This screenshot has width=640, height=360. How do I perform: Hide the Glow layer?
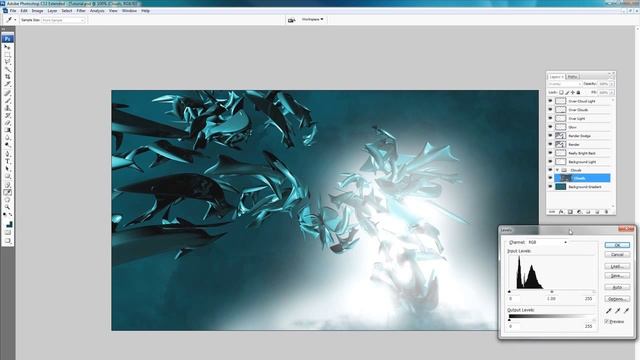click(x=550, y=127)
